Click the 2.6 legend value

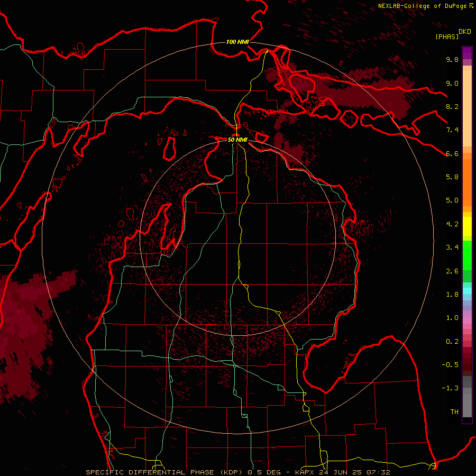[x=452, y=271]
